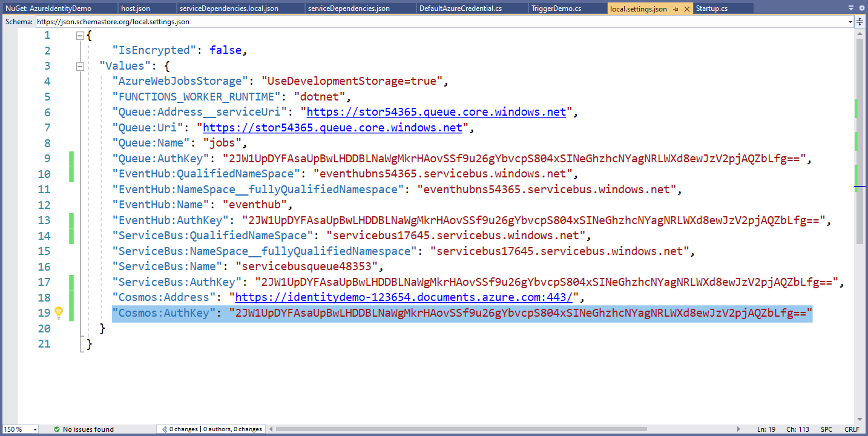Switch to the Startup.cs tab
The height and width of the screenshot is (436, 868).
click(x=712, y=8)
